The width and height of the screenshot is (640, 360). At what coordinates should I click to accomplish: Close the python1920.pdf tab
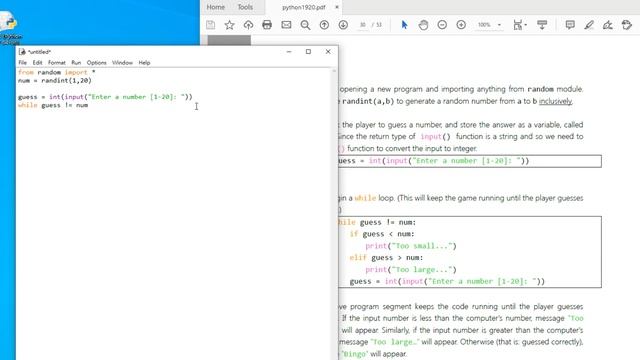tap(337, 7)
